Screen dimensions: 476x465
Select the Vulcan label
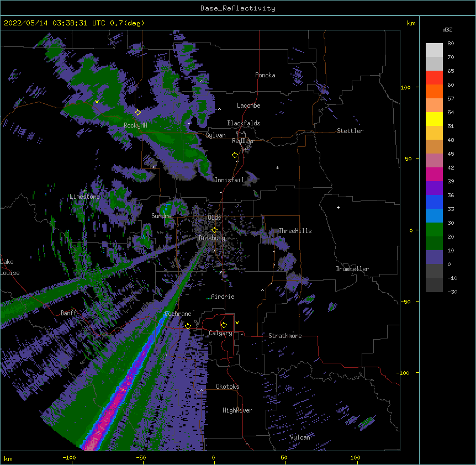300,437
